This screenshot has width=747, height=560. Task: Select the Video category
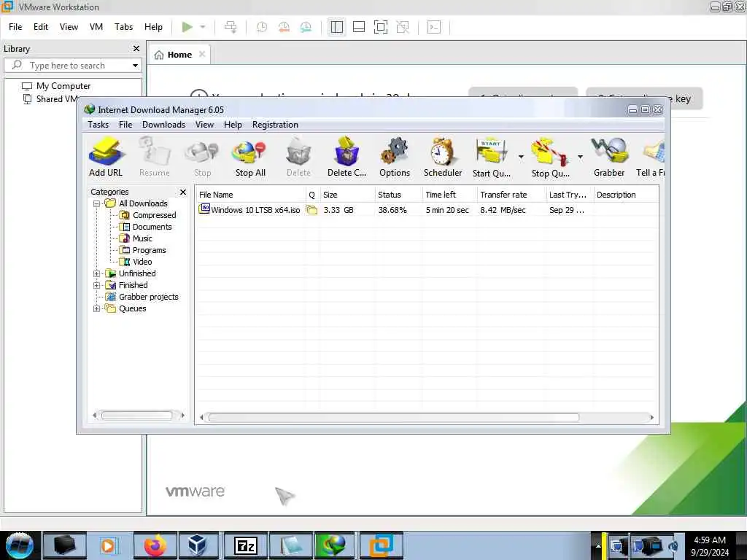[x=136, y=262]
